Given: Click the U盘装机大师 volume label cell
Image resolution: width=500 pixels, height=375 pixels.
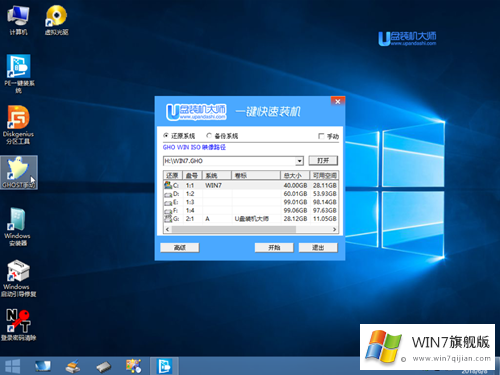Looking at the screenshot, I should pyautogui.click(x=252, y=219).
